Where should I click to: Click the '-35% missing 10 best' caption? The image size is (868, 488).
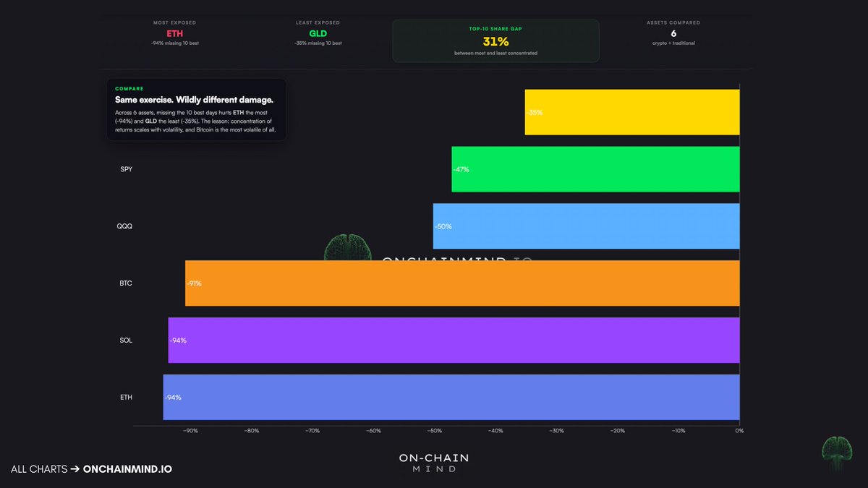[318, 43]
